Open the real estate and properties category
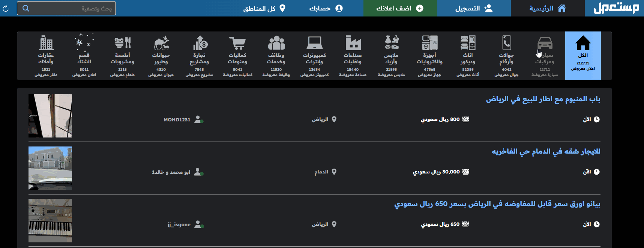The height and width of the screenshot is (248, 644). (46, 56)
